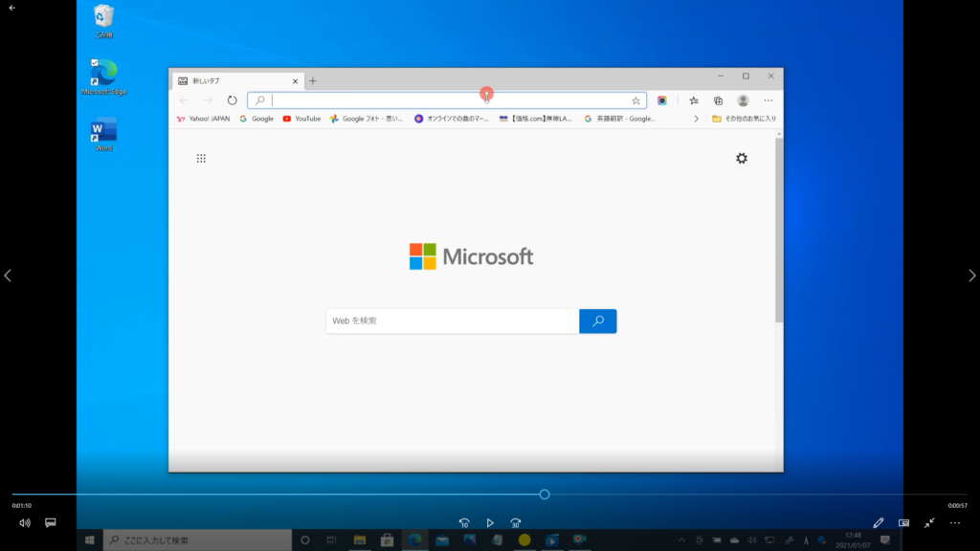
Task: Click the Web を検索 search box
Action: tap(452, 321)
